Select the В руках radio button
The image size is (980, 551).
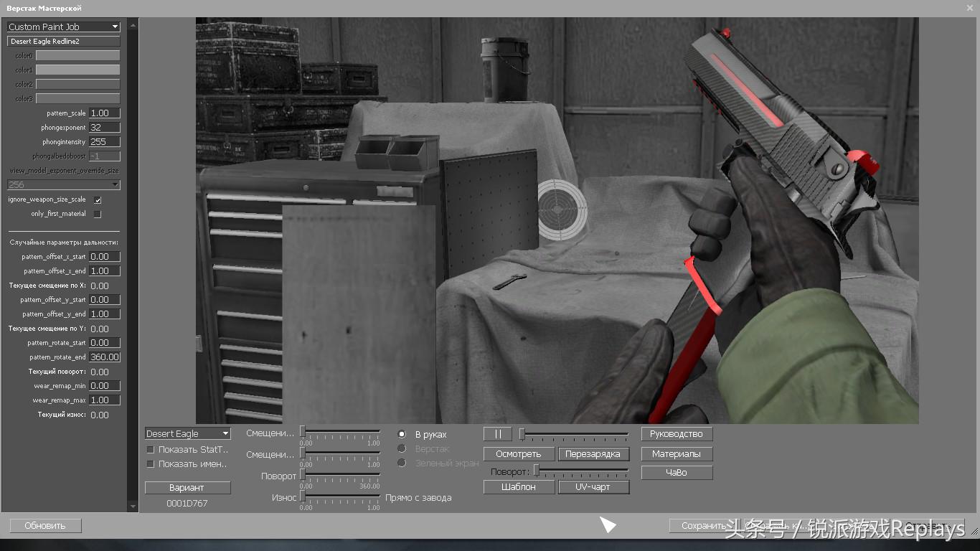[x=402, y=434]
